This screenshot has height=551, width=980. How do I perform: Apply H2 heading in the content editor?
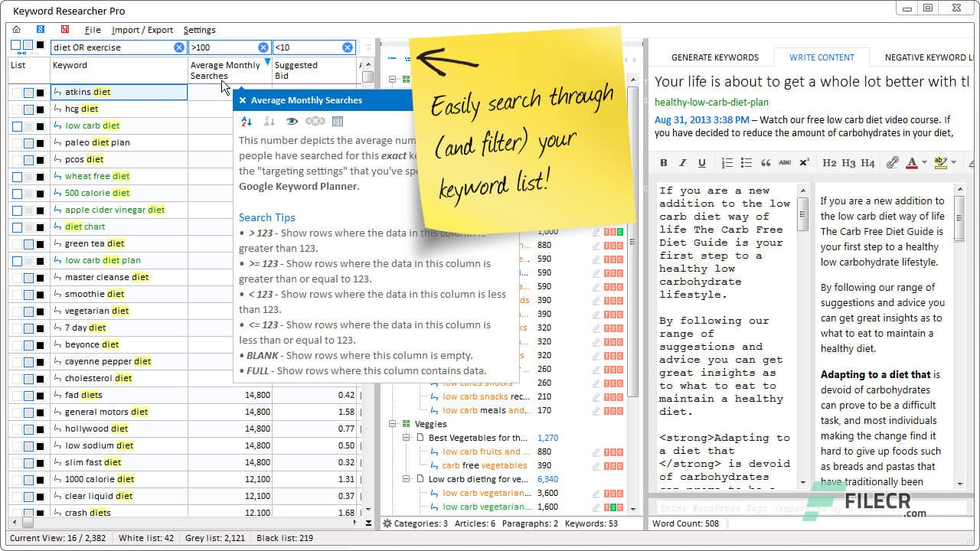click(830, 162)
